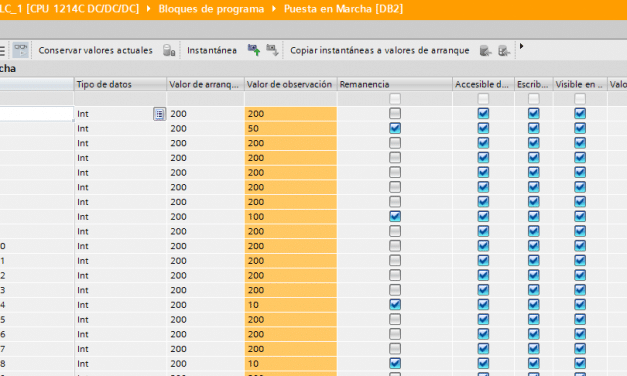Select start value 200 in row ending in 0
The image size is (627, 376).
pos(205,246)
